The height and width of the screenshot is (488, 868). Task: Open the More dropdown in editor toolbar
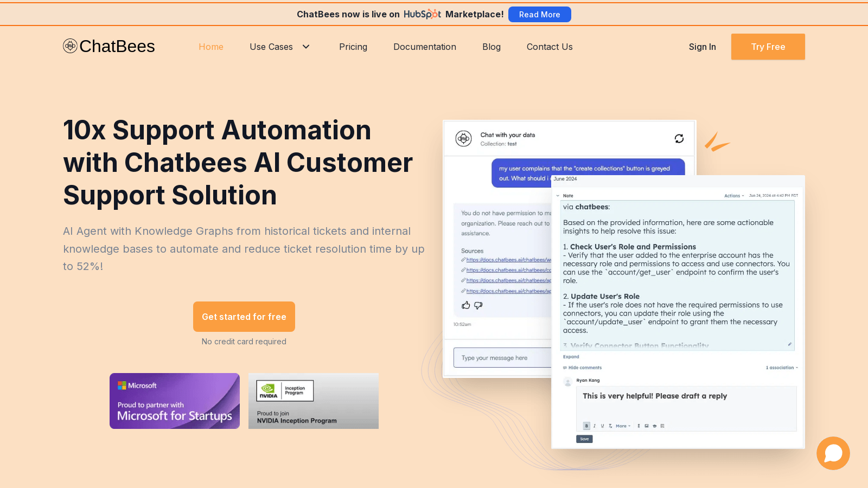coord(623,426)
